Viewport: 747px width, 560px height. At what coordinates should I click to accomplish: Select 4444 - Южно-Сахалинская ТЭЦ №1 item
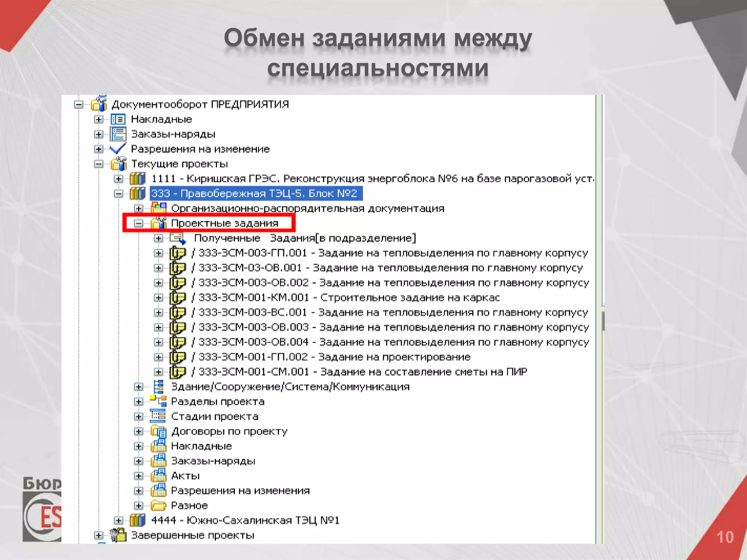click(x=245, y=520)
